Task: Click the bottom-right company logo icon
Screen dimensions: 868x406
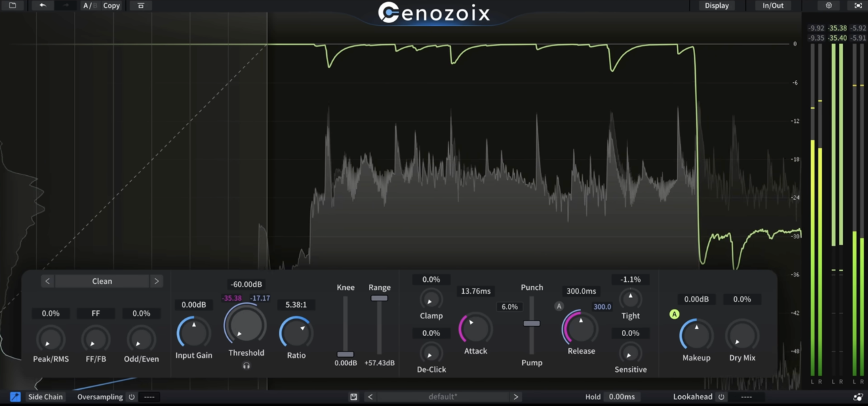Action: click(858, 397)
